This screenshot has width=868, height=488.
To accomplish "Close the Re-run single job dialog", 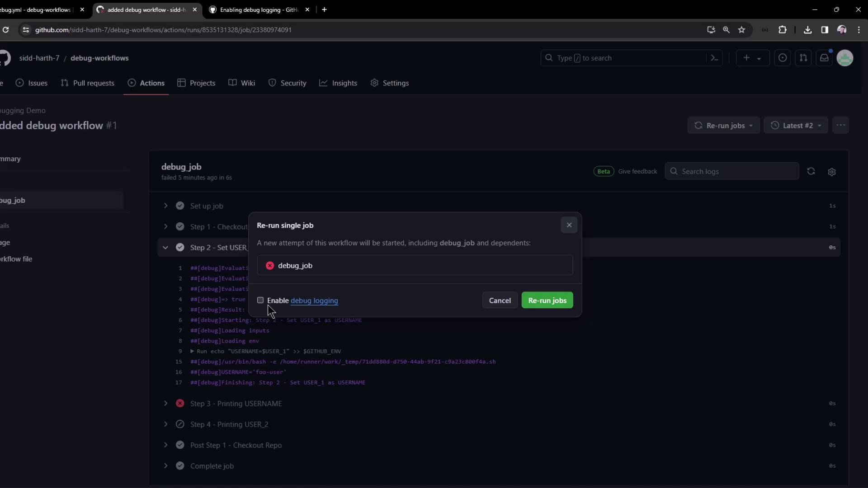I will click(x=569, y=225).
